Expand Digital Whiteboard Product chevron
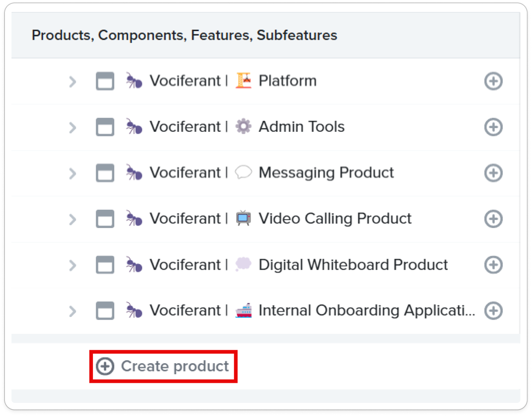This screenshot has height=416, width=532. (x=72, y=265)
